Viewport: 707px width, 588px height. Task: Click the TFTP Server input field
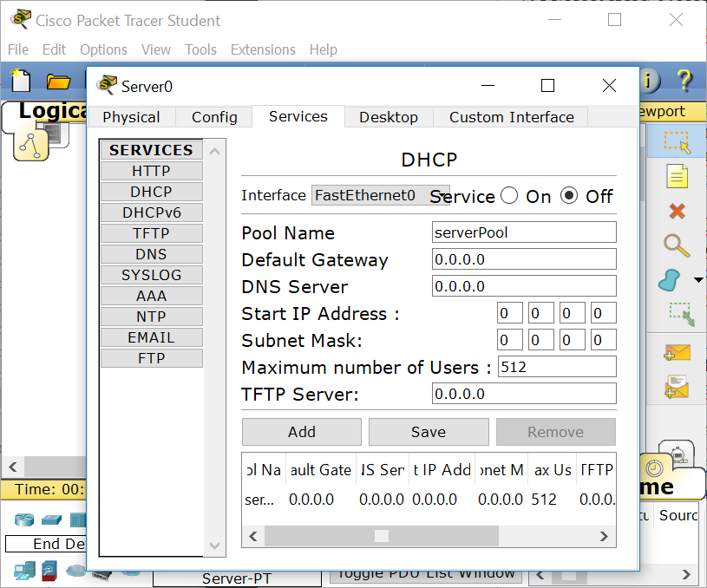tap(524, 394)
